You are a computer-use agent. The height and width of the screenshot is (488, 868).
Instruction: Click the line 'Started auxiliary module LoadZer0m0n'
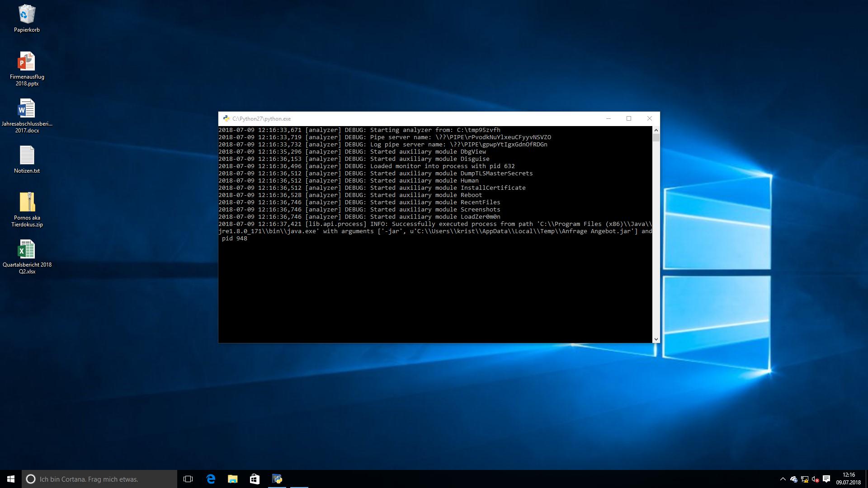[359, 217]
